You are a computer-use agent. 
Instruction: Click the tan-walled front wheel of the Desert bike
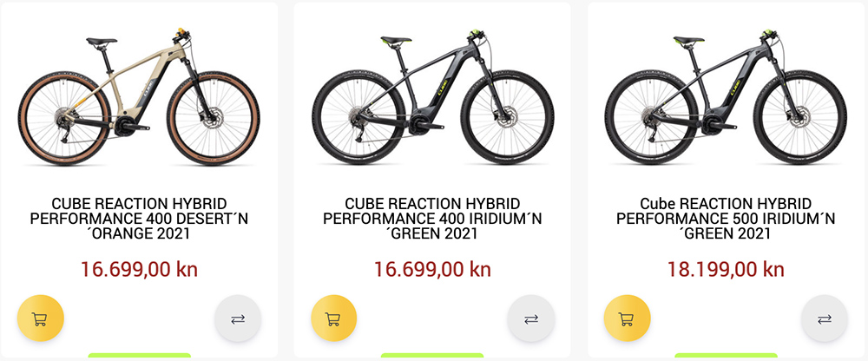pyautogui.click(x=214, y=118)
